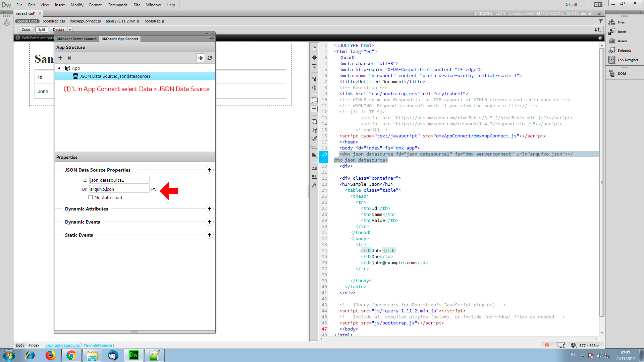Screen dimensions: 644x362
Task: Open bootstrap.css related file
Action: (x=54, y=21)
